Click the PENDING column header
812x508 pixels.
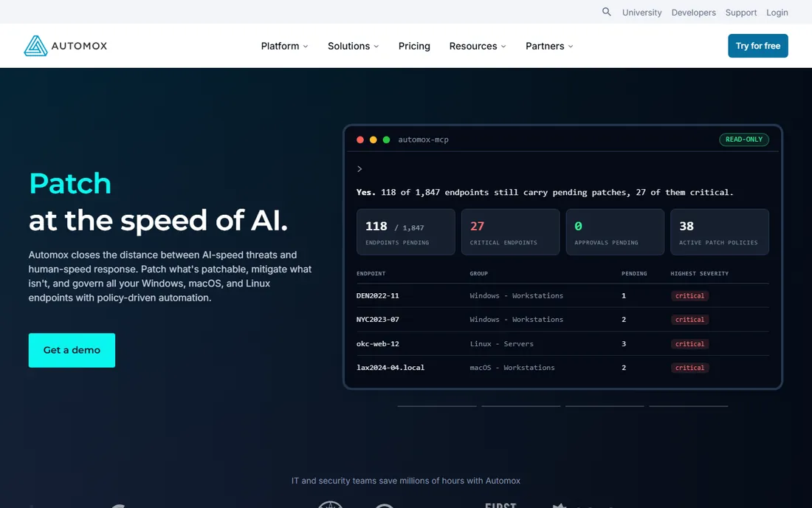coord(634,273)
